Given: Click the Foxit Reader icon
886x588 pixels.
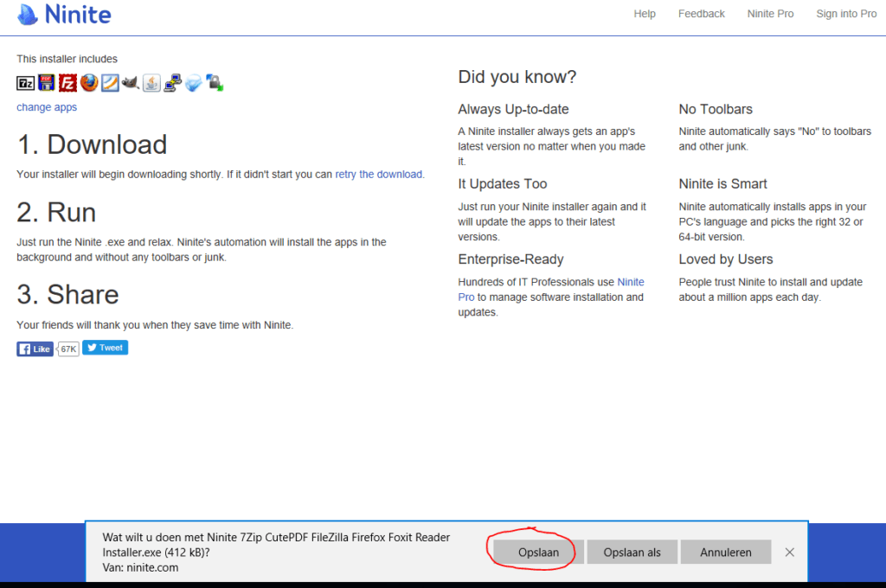Looking at the screenshot, I should point(110,83).
